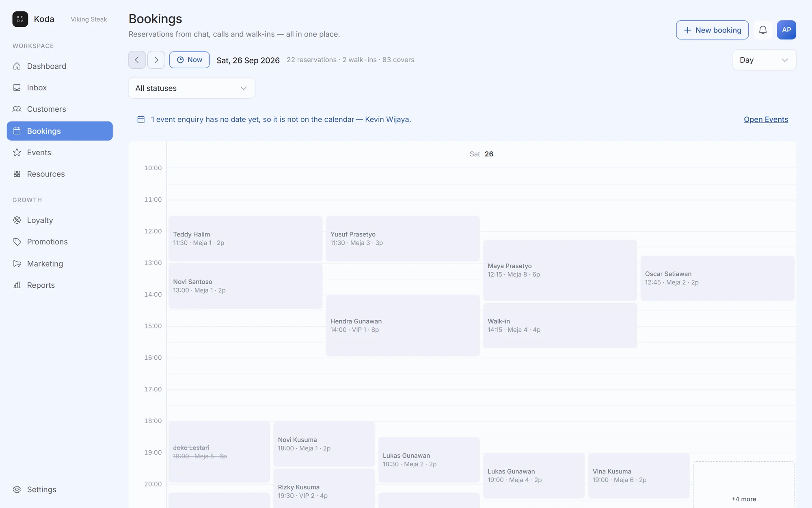Screen dimensions: 812x508
Task: Open notifications bell
Action: click(x=763, y=30)
